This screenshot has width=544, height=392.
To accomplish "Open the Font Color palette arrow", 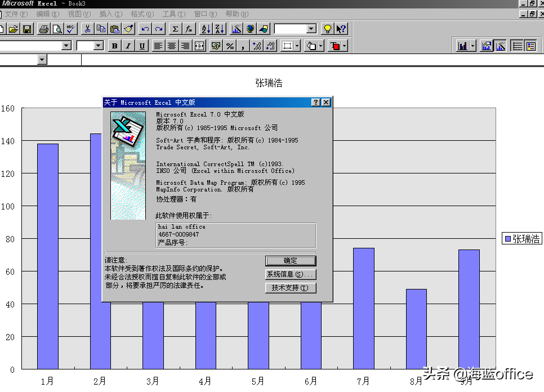I will pyautogui.click(x=344, y=46).
